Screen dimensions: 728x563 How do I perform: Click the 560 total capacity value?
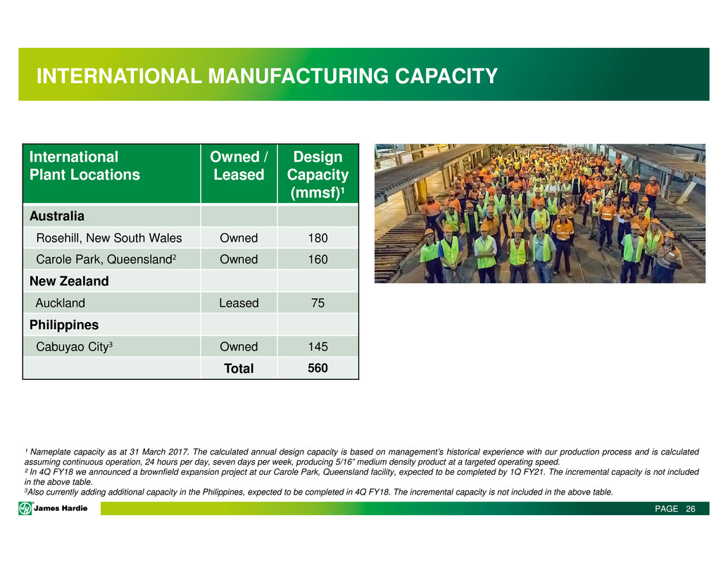pos(318,367)
